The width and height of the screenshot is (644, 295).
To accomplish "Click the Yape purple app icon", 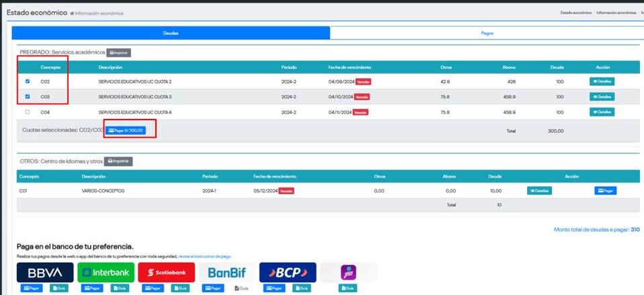I will pyautogui.click(x=348, y=272).
